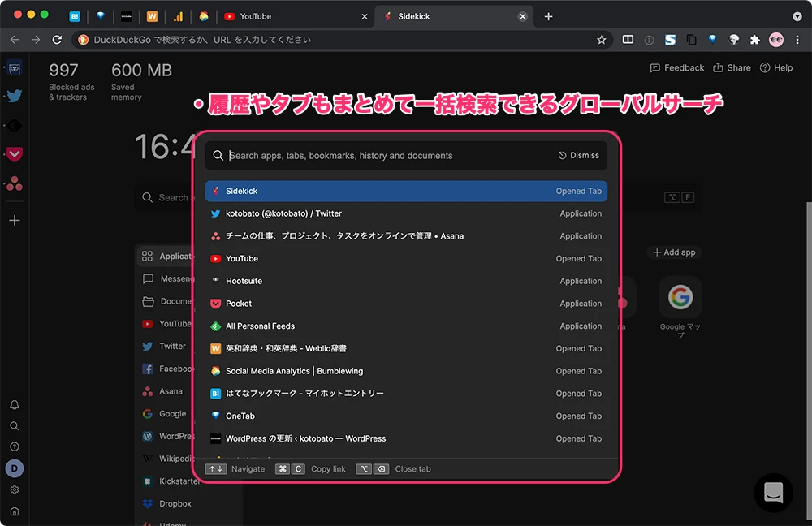Click the Feedback button
812x526 pixels.
click(677, 68)
